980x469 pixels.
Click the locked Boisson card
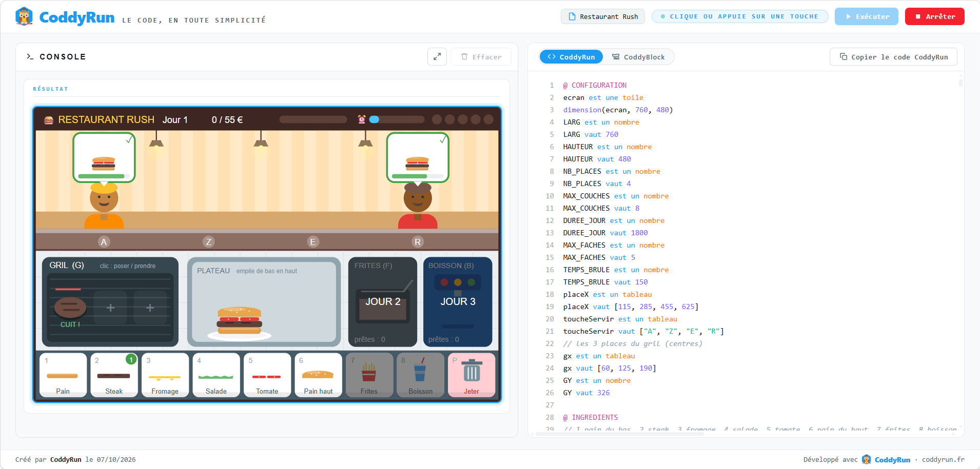[x=420, y=375]
